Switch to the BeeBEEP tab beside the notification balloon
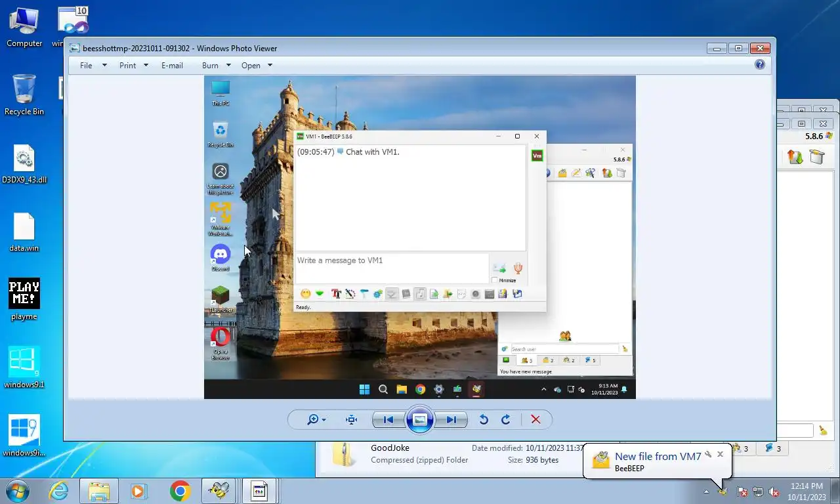The height and width of the screenshot is (504, 840). (x=740, y=449)
